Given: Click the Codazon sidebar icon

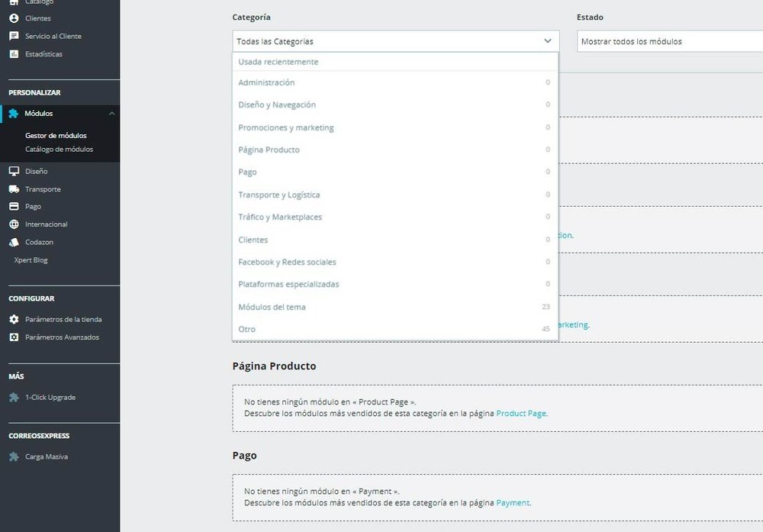Looking at the screenshot, I should tap(14, 242).
